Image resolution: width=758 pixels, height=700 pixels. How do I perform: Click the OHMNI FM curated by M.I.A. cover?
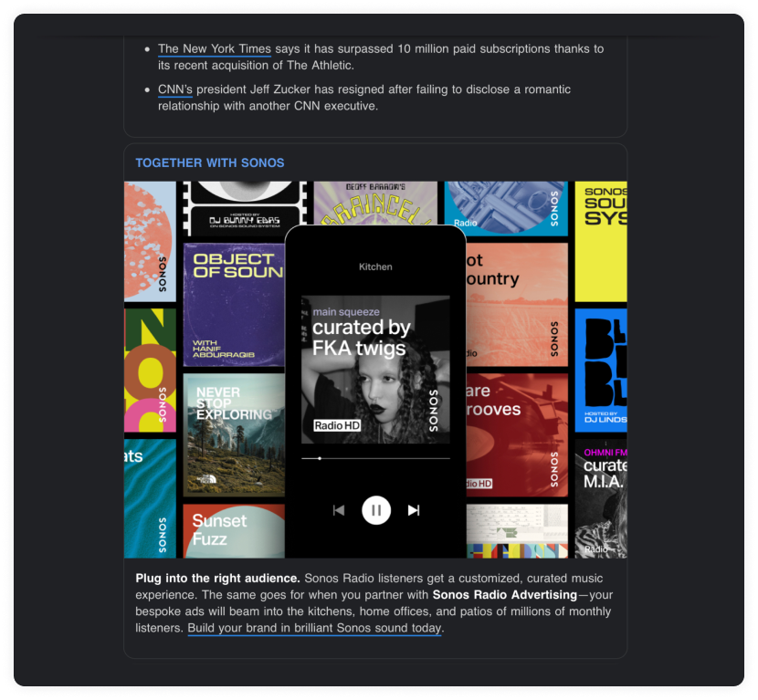(x=601, y=498)
